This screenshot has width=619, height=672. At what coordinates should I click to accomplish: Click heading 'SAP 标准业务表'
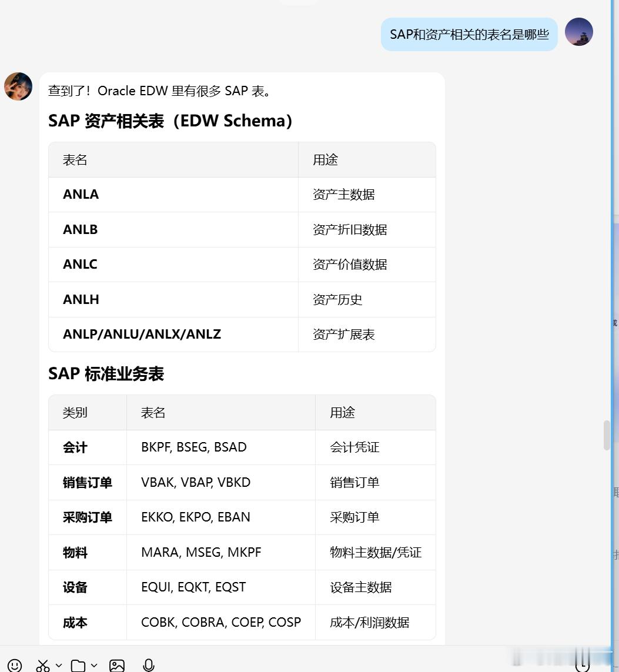click(x=106, y=374)
